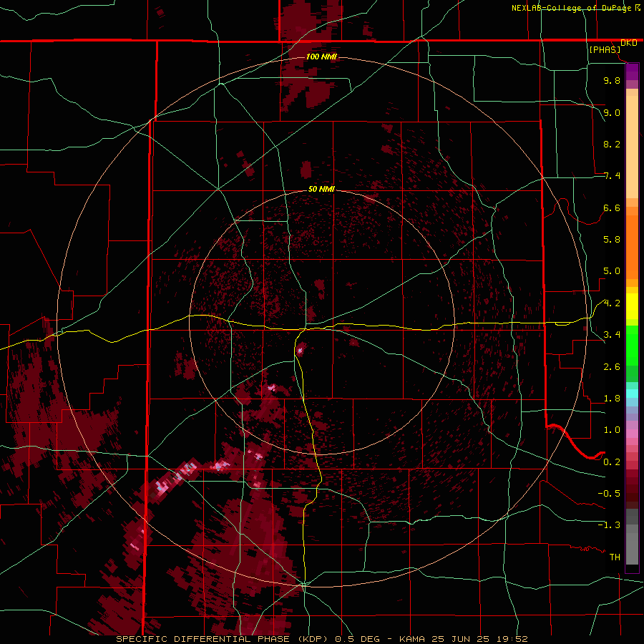Click the "7.4" color scale value

[612, 176]
